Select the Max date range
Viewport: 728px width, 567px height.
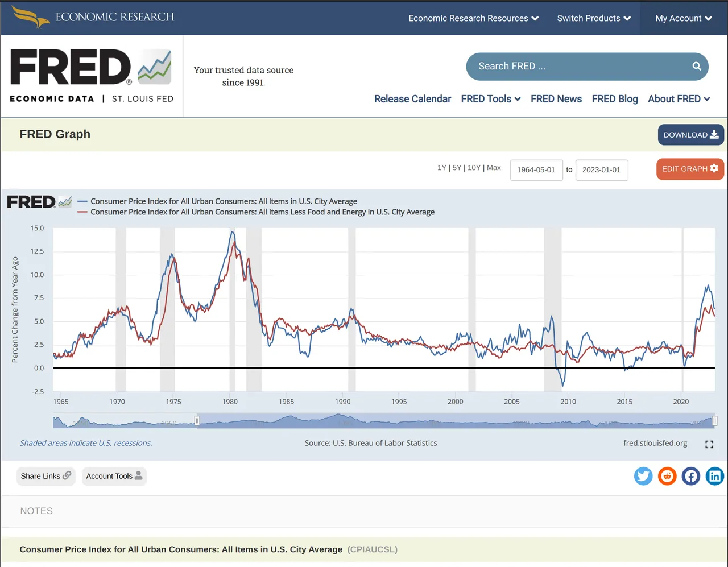(x=494, y=168)
